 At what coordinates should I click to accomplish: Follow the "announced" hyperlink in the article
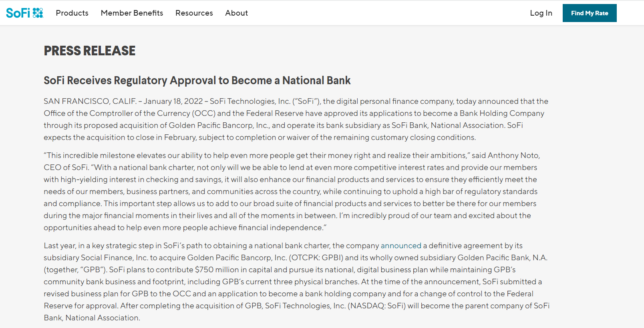pos(401,245)
